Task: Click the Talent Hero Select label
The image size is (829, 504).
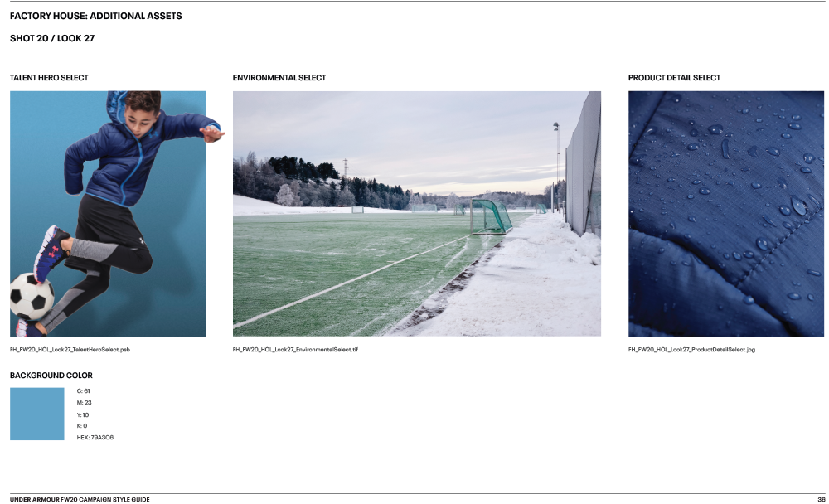Action: (49, 78)
